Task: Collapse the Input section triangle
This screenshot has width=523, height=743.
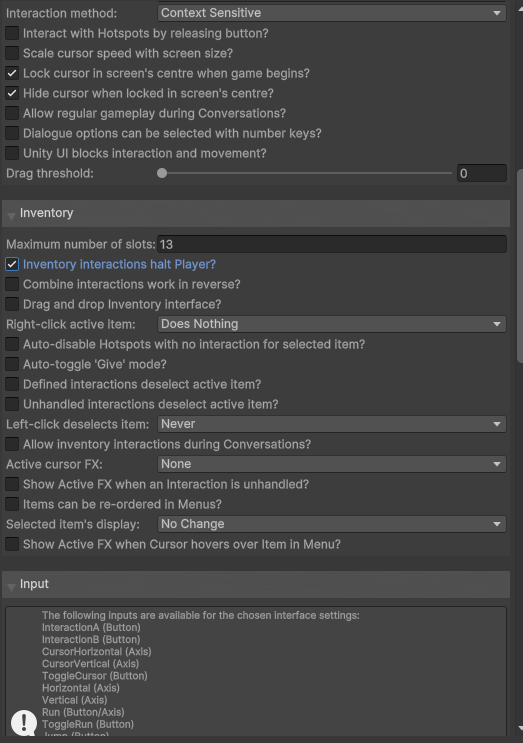Action: tap(11, 587)
